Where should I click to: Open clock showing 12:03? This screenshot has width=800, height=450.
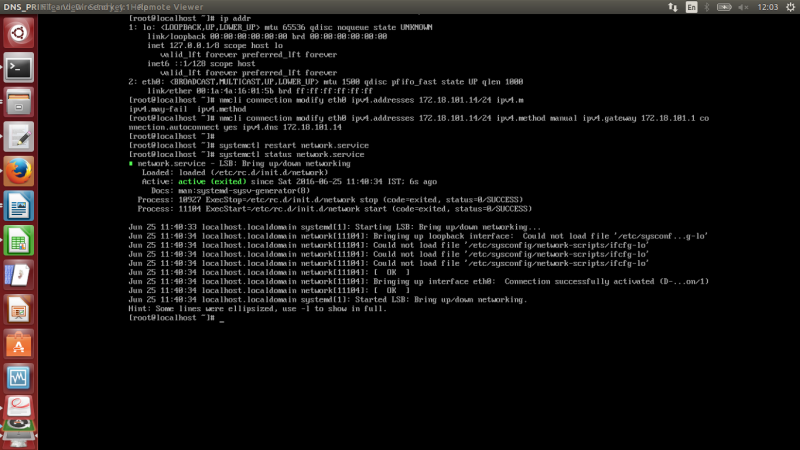click(768, 7)
